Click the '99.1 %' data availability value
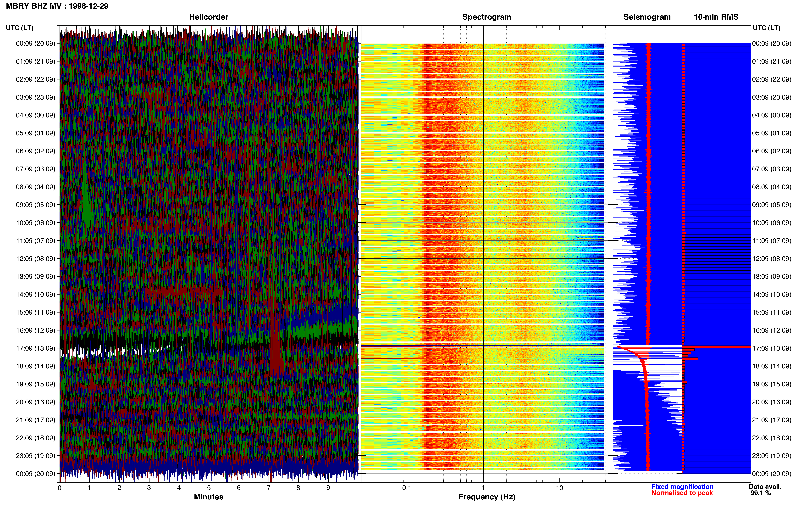This screenshot has width=812, height=508. pyautogui.click(x=760, y=493)
